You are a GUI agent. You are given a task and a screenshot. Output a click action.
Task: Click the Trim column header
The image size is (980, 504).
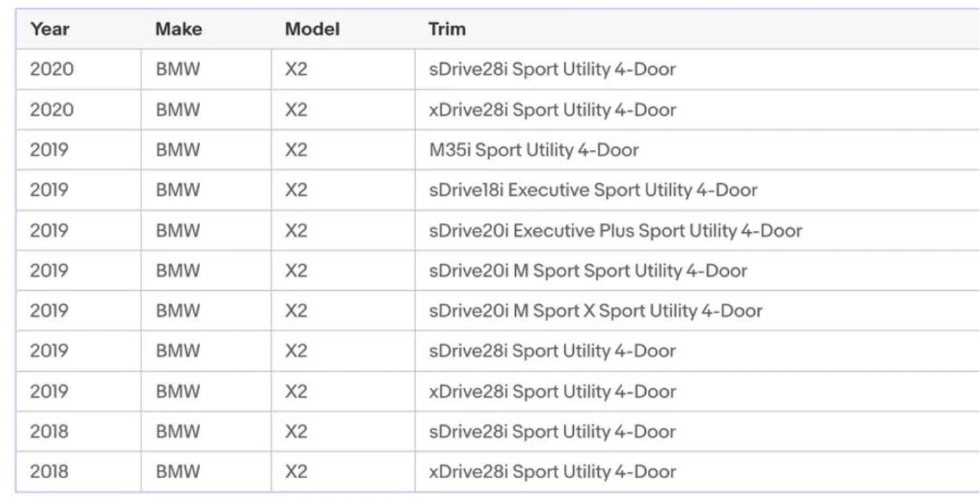447,29
